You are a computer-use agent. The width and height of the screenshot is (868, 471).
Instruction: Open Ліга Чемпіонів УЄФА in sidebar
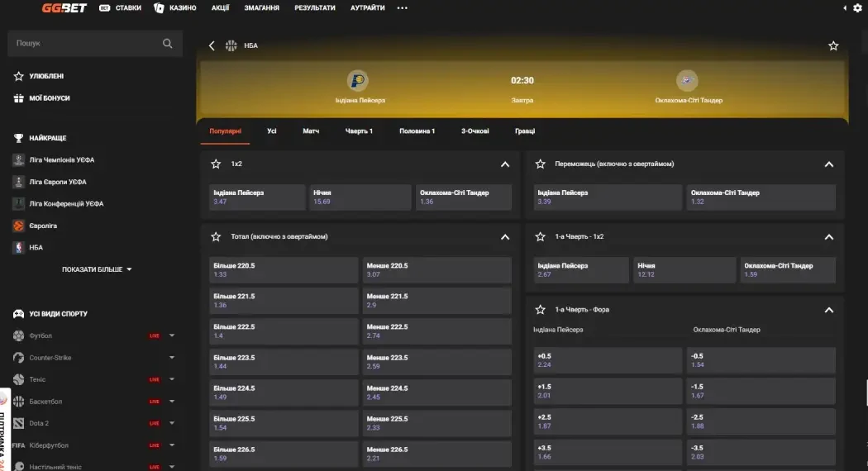67,159
